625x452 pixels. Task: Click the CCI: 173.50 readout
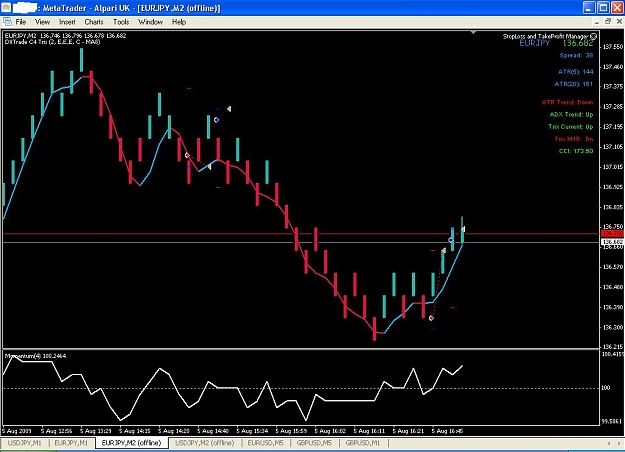pyautogui.click(x=576, y=151)
